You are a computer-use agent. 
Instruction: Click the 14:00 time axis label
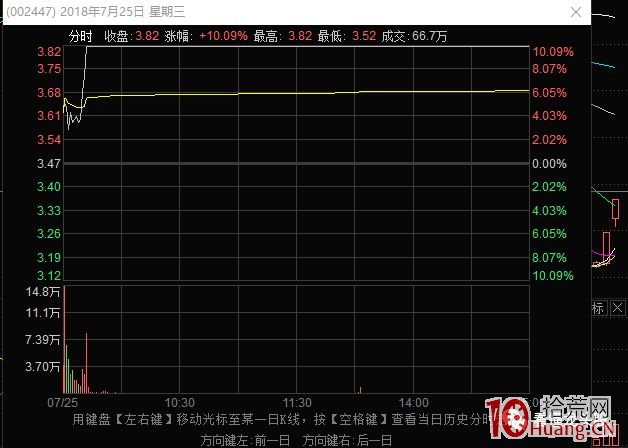pyautogui.click(x=413, y=402)
